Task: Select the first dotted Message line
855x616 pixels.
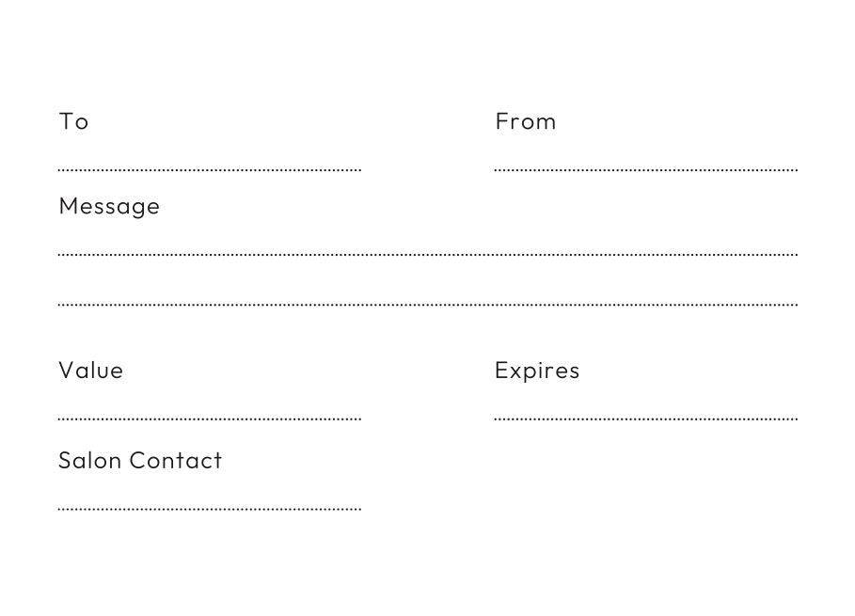Action: pos(428,254)
